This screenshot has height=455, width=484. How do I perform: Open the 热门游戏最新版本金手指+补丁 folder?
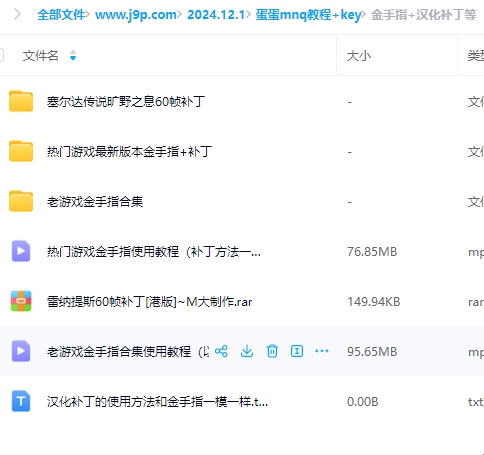(x=129, y=152)
